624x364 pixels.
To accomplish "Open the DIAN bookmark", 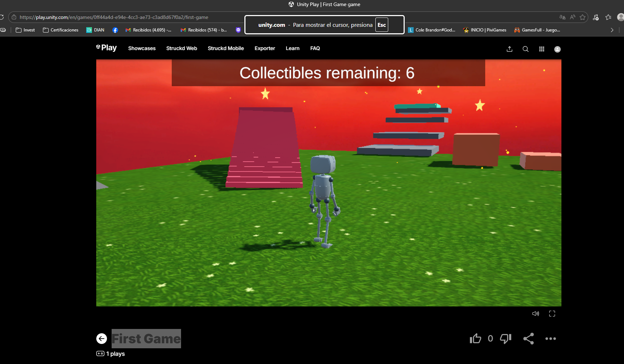I will coord(96,30).
